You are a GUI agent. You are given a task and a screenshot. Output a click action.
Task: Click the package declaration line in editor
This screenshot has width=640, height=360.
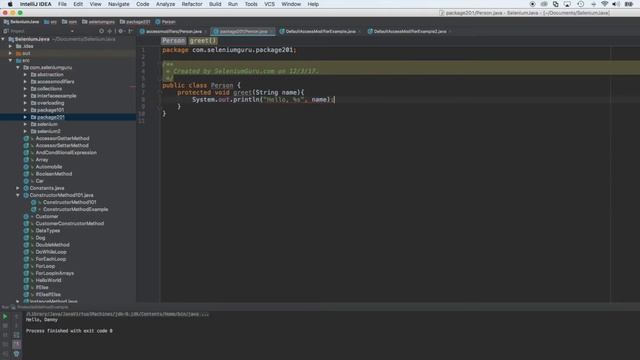click(229, 50)
